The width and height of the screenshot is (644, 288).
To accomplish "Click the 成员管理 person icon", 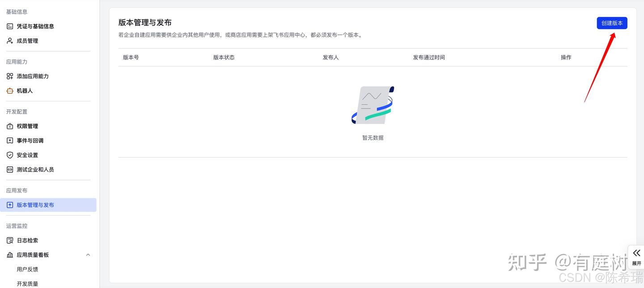I will tap(10, 41).
